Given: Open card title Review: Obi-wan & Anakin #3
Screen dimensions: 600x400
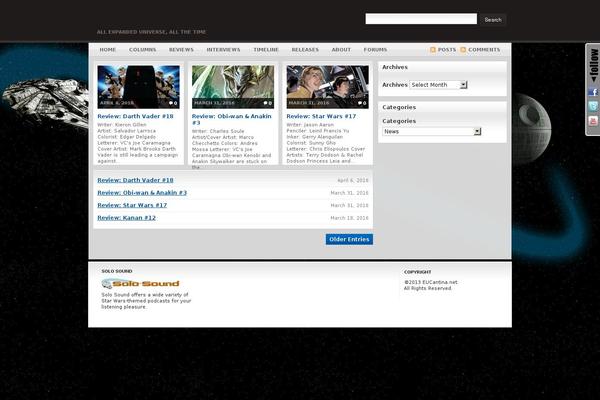Looking at the screenshot, I should [x=232, y=119].
